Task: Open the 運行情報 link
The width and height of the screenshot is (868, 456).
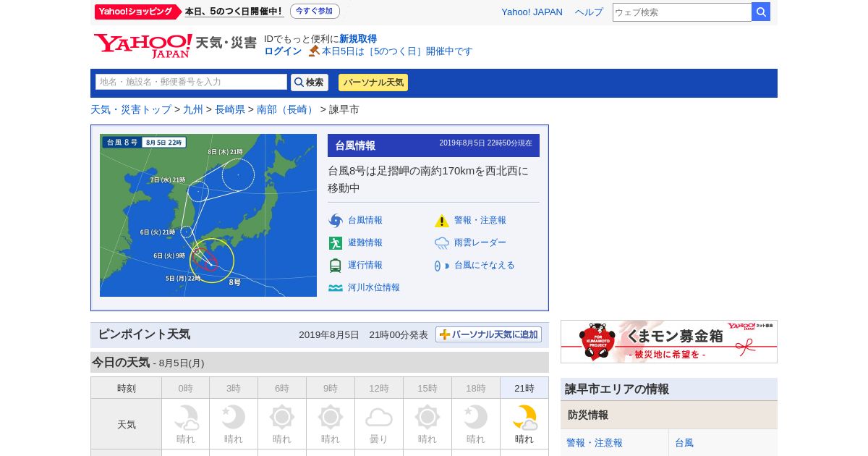Action: point(365,266)
